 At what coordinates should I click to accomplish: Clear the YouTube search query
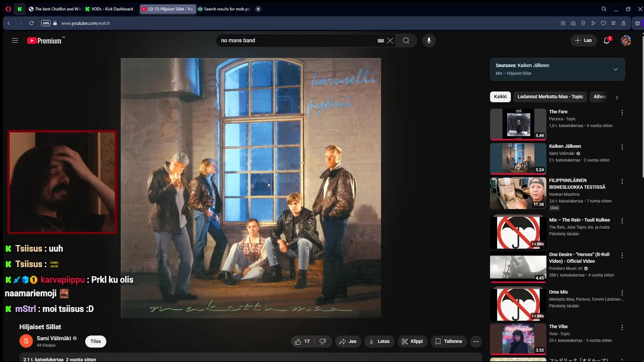390,41
